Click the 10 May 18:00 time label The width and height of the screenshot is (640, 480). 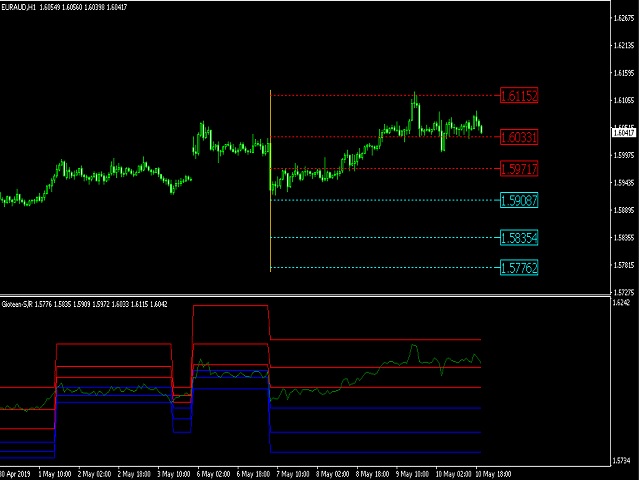493,474
